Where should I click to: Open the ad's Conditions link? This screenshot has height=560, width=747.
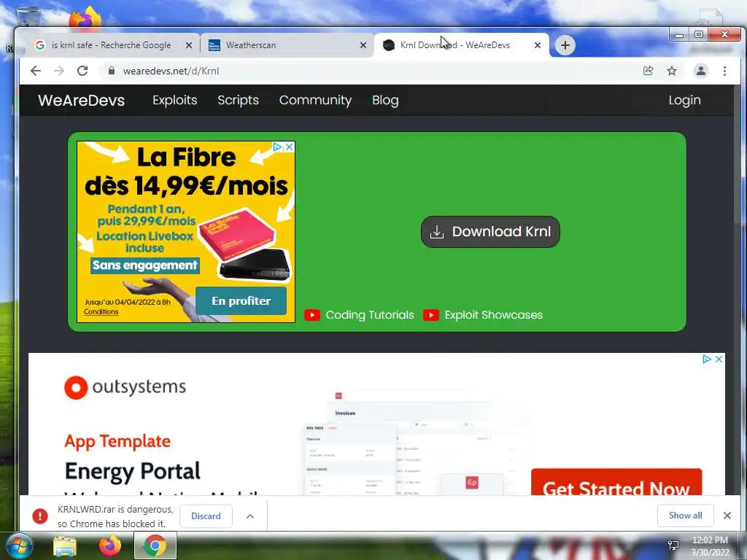[x=101, y=312]
